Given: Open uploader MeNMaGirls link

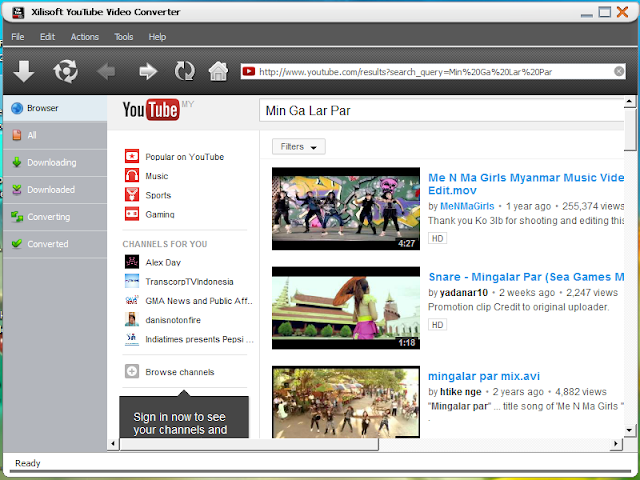Looking at the screenshot, I should (467, 206).
